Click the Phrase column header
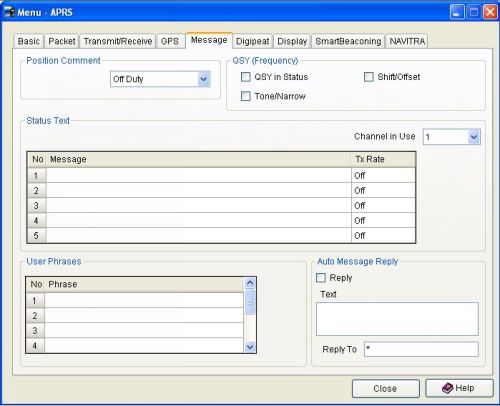Viewport: 500px width, 406px height. click(x=144, y=284)
